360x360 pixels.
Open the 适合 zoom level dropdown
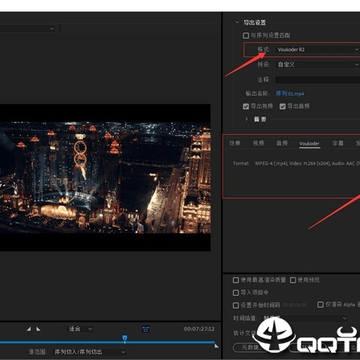pyautogui.click(x=80, y=329)
